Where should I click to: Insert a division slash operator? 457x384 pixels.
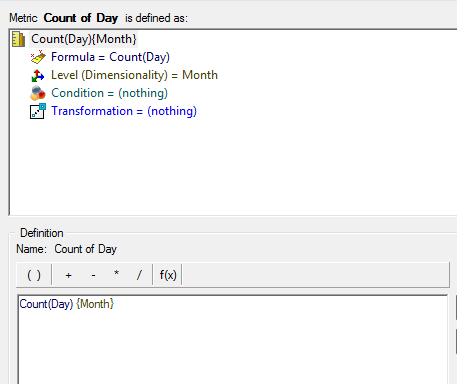(139, 275)
